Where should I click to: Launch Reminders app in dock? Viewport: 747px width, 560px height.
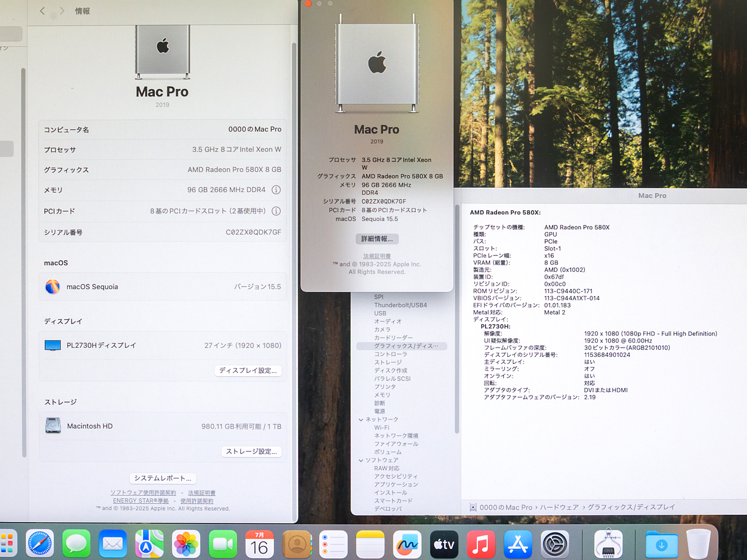pyautogui.click(x=333, y=544)
